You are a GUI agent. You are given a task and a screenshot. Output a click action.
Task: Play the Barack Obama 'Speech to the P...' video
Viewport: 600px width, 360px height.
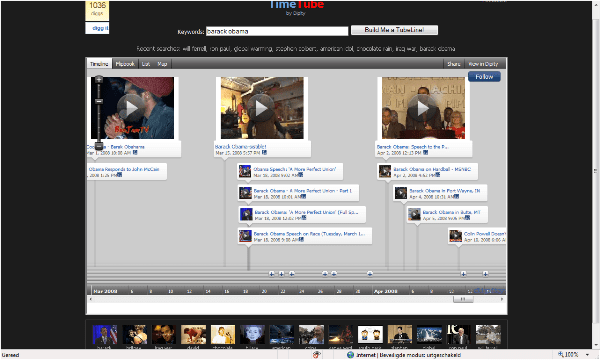click(423, 108)
